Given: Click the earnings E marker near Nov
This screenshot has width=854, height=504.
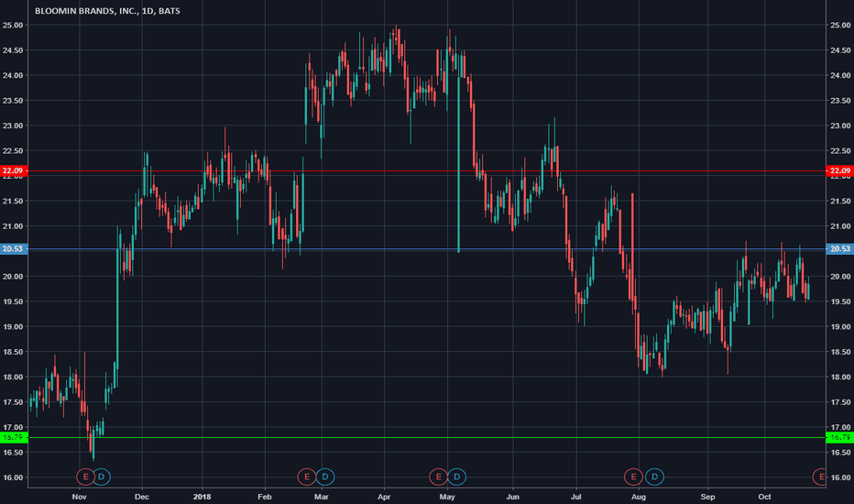Looking at the screenshot, I should tap(85, 477).
